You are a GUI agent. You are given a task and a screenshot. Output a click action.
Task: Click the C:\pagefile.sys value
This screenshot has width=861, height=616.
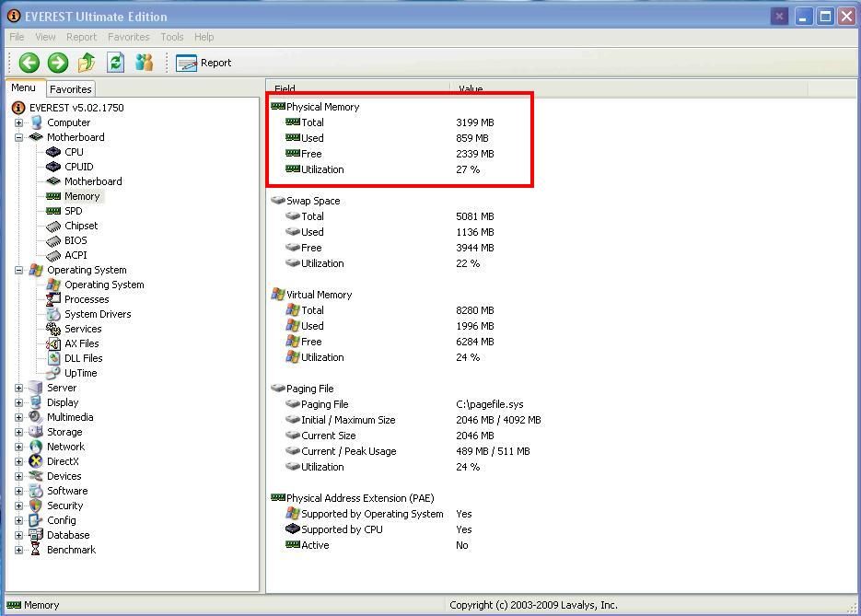tap(489, 404)
